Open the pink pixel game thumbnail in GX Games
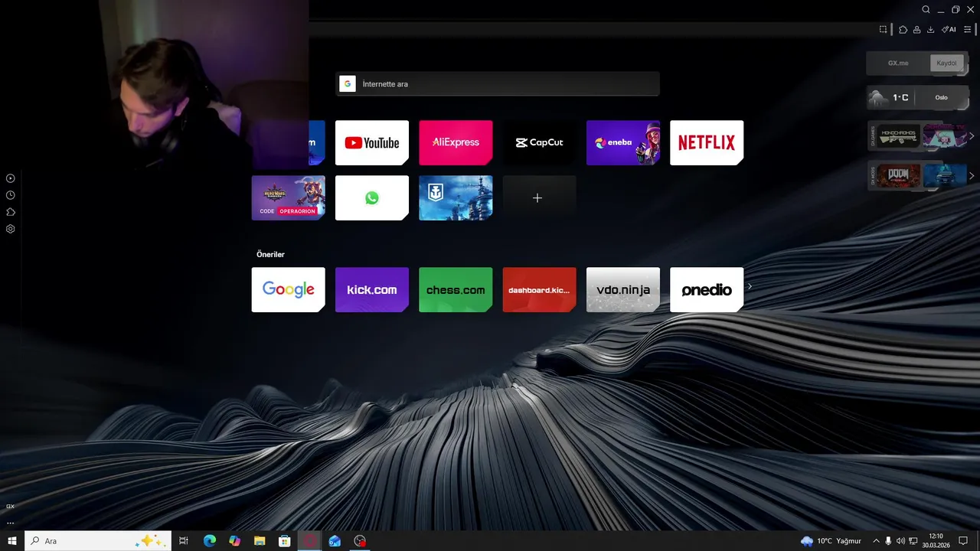 click(944, 137)
